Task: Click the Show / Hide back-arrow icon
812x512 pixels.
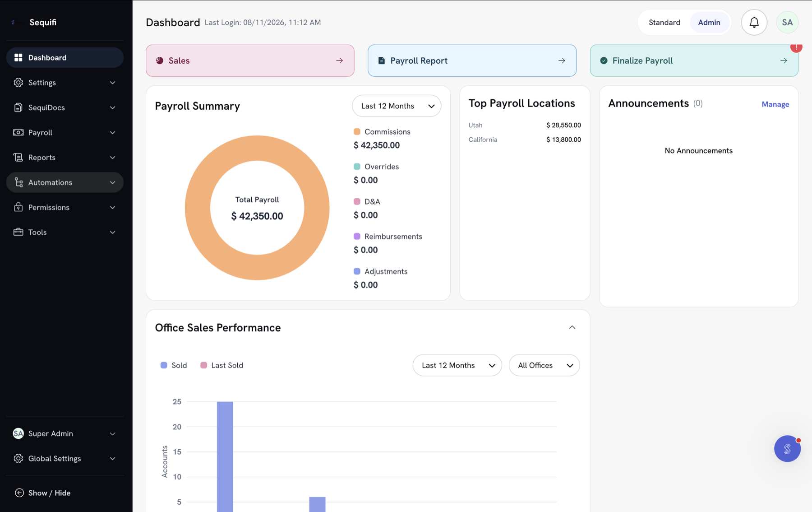Action: (19, 493)
